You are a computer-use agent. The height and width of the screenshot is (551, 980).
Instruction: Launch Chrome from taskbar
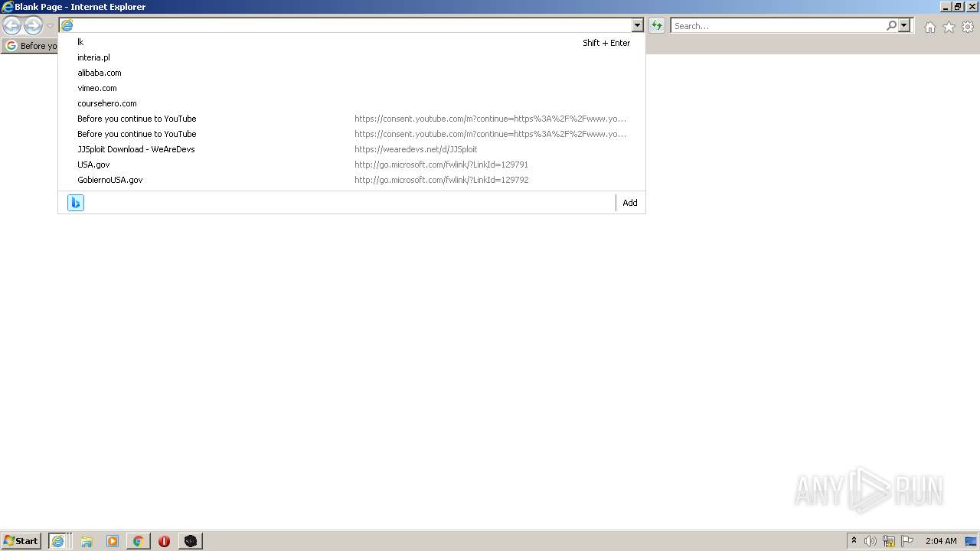coord(138,541)
